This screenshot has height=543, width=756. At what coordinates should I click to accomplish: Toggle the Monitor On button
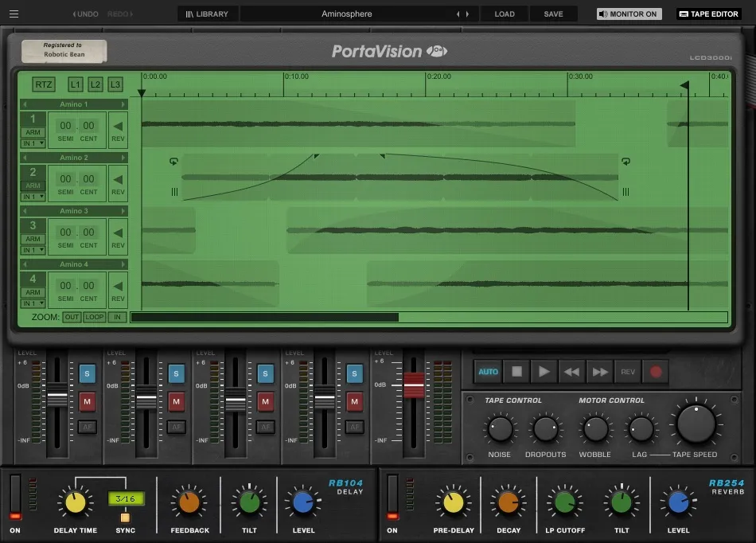coord(629,14)
